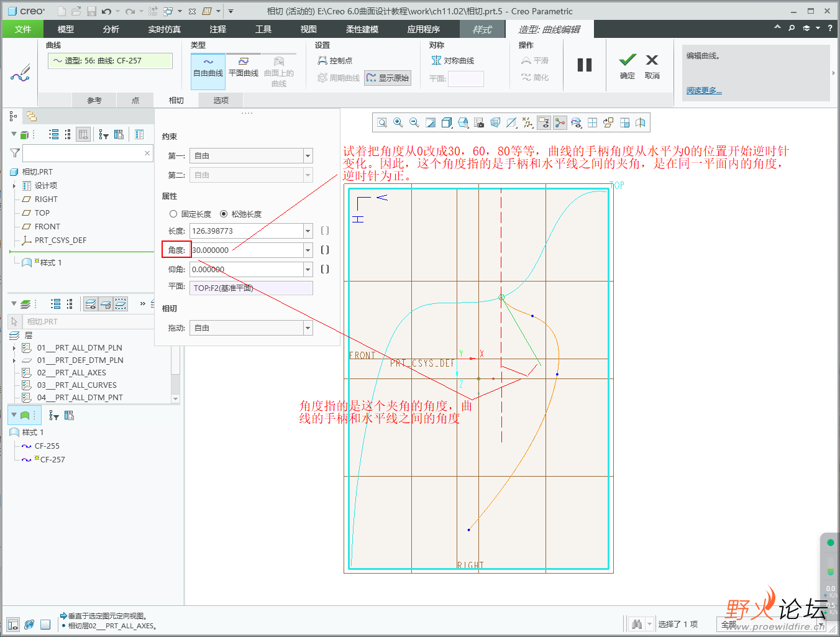Switch to the 分析 ribbon tab

point(111,29)
